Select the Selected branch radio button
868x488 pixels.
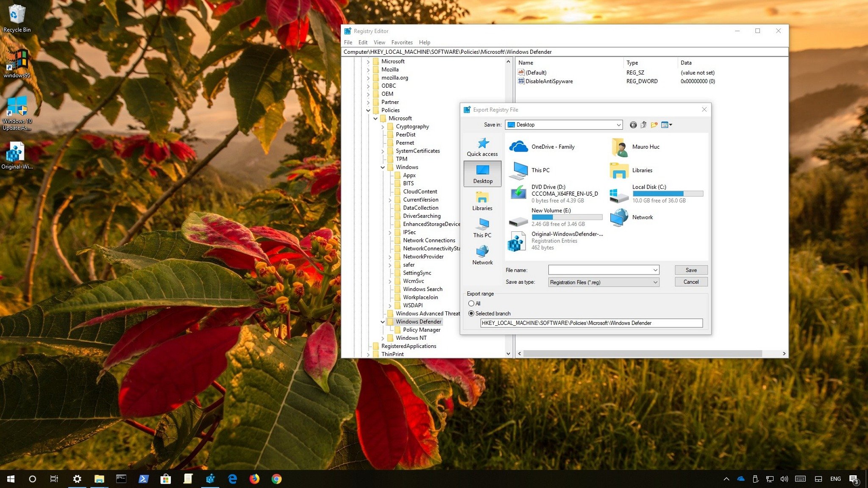[x=471, y=313]
